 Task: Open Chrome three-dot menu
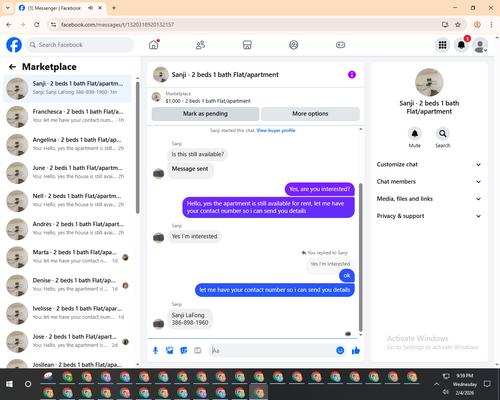(x=491, y=25)
